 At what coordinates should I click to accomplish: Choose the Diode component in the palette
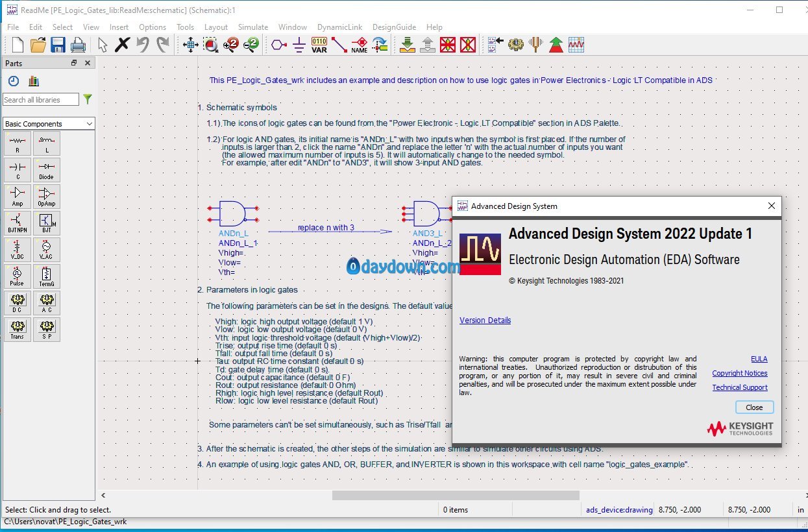coord(47,170)
